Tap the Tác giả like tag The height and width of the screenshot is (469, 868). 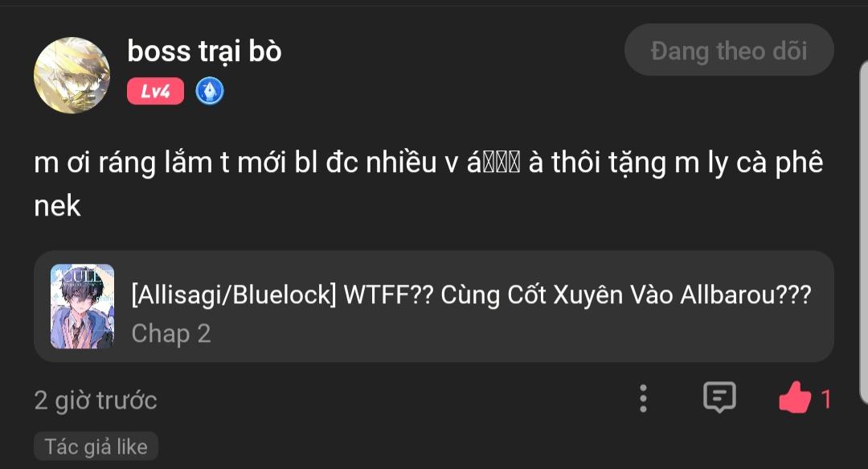96,446
